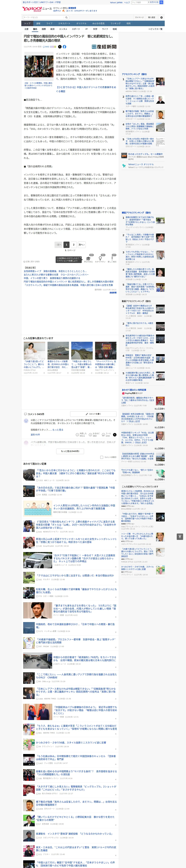Select the ライブ navigation tab
The image size is (186, 868).
(49, 23)
